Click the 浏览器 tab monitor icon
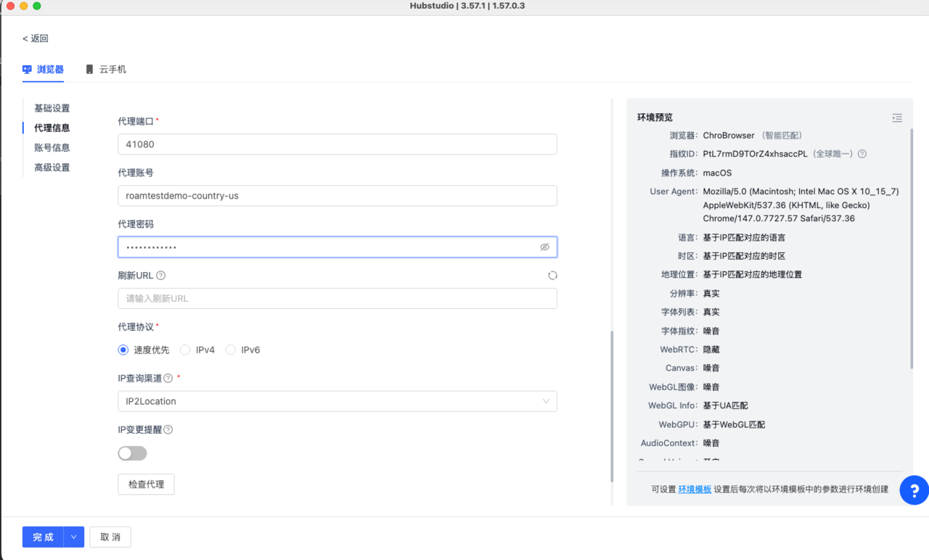This screenshot has height=560, width=929. 27,70
